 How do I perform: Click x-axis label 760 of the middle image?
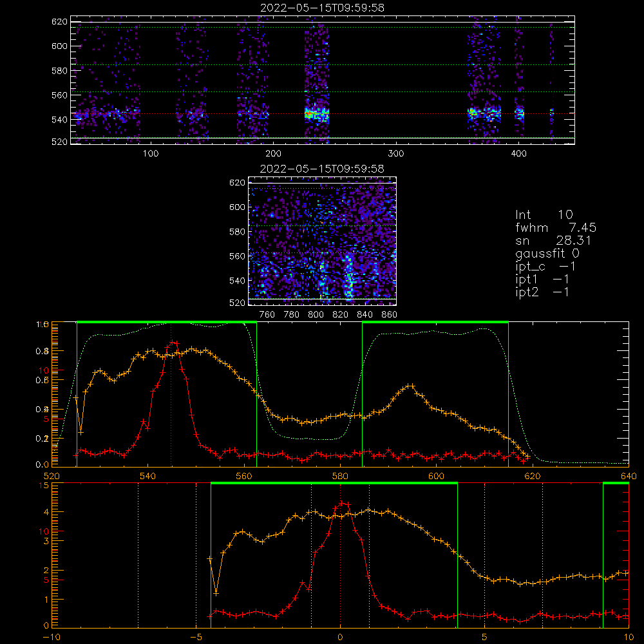tap(267, 315)
